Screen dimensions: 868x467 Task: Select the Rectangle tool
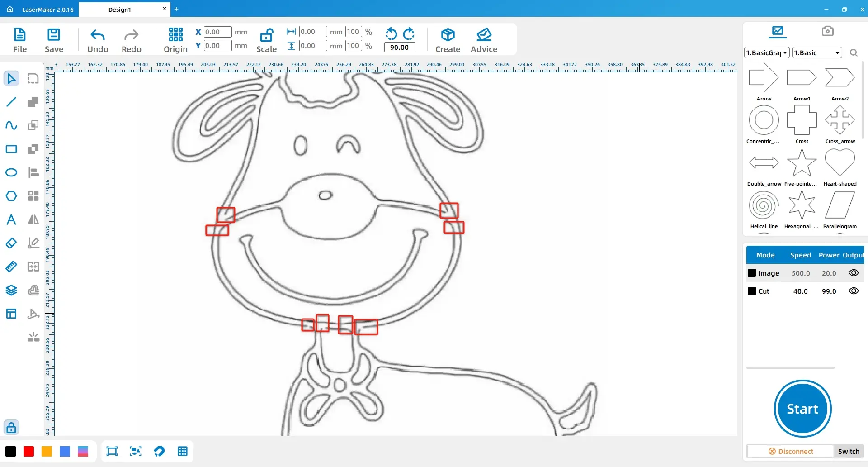tap(11, 149)
